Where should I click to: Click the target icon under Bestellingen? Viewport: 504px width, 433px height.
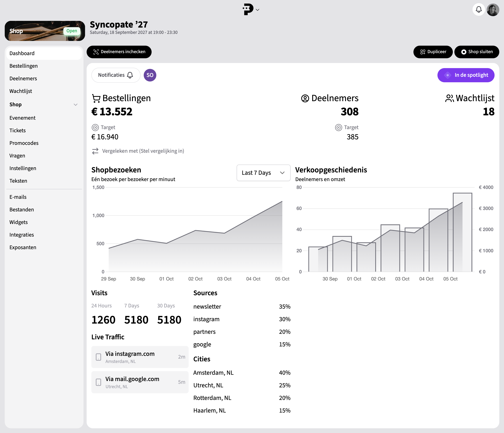[95, 127]
